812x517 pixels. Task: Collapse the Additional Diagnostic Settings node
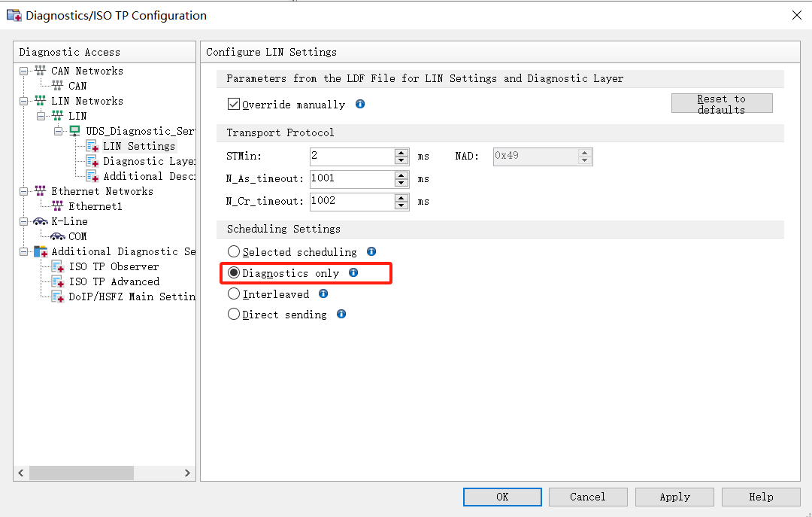[x=24, y=251]
